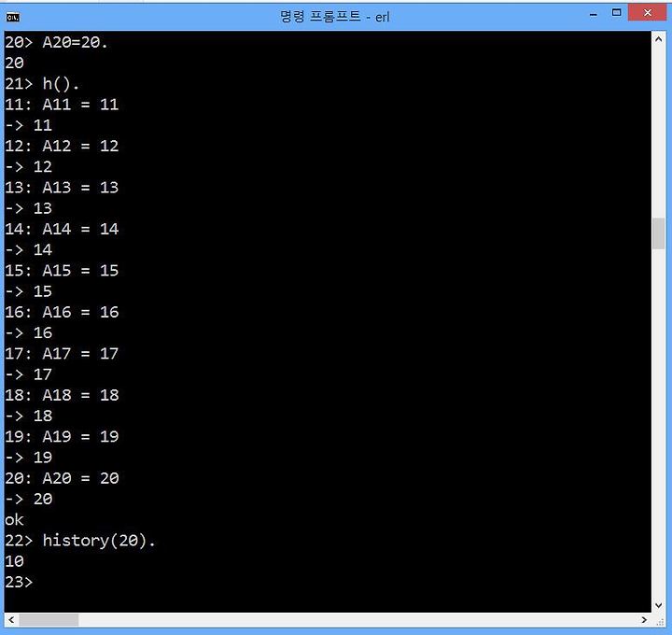Click the history line '18: A18 = 18'
The image size is (672, 635).
[x=62, y=395]
